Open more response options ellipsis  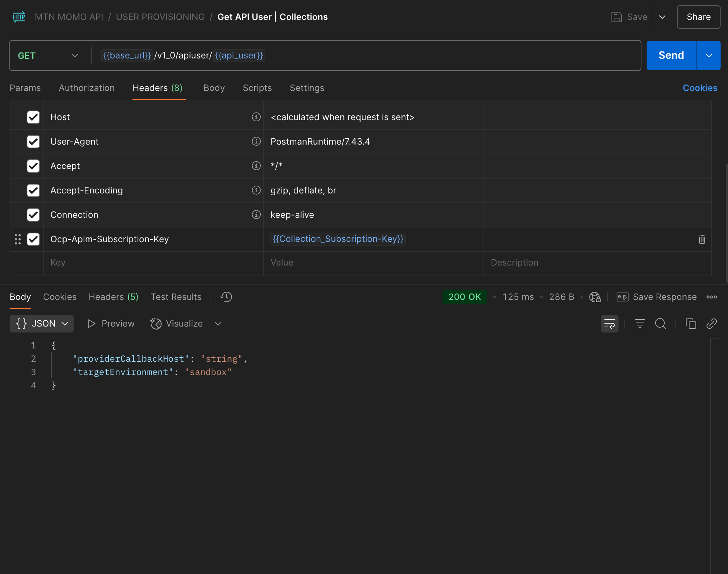(711, 297)
